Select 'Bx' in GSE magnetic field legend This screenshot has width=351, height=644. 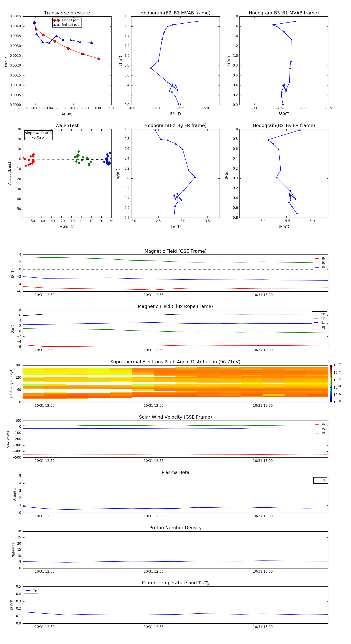320,259
